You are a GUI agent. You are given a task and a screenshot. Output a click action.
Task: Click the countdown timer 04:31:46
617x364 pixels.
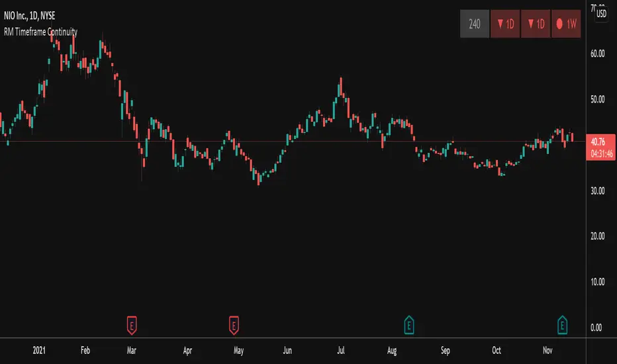pos(602,154)
